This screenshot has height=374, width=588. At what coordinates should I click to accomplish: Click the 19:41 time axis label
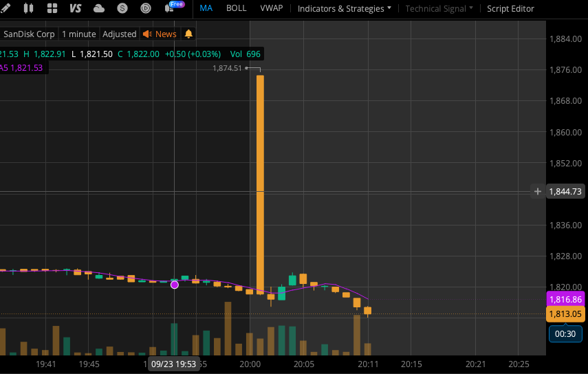[46, 364]
